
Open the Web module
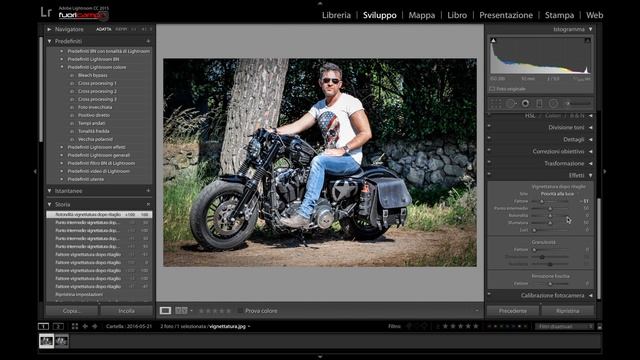[594, 15]
